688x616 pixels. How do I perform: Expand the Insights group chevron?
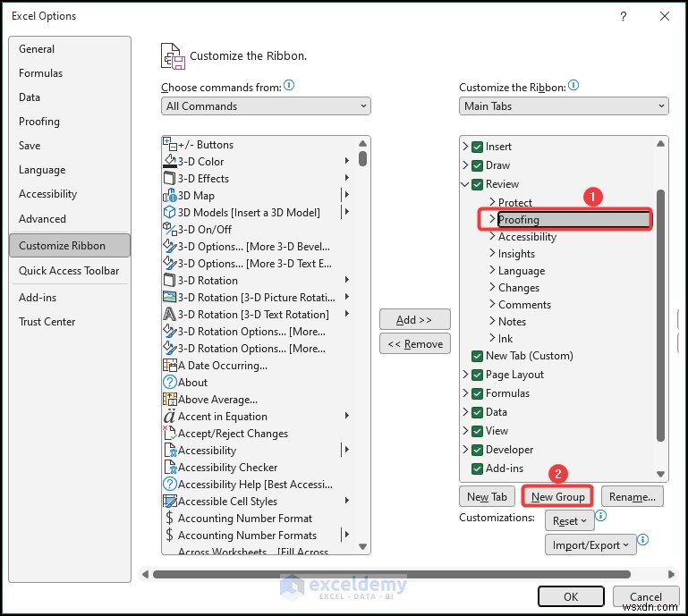coord(492,253)
